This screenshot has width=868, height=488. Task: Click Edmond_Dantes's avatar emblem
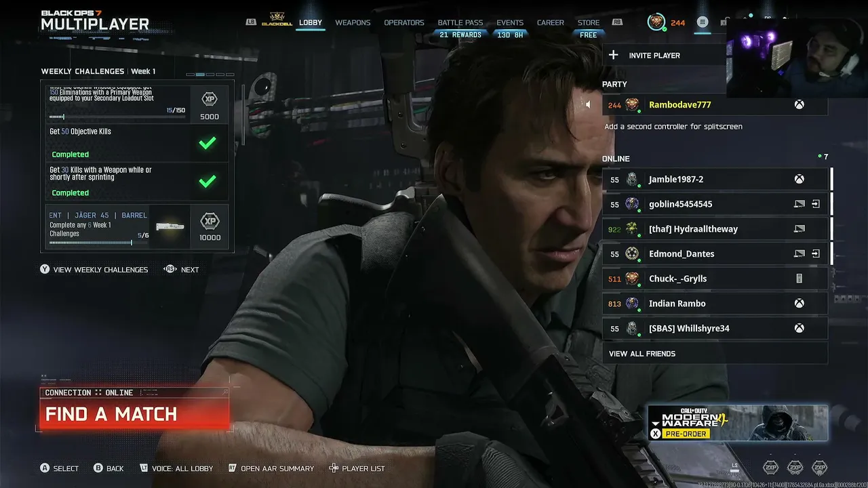(x=632, y=253)
